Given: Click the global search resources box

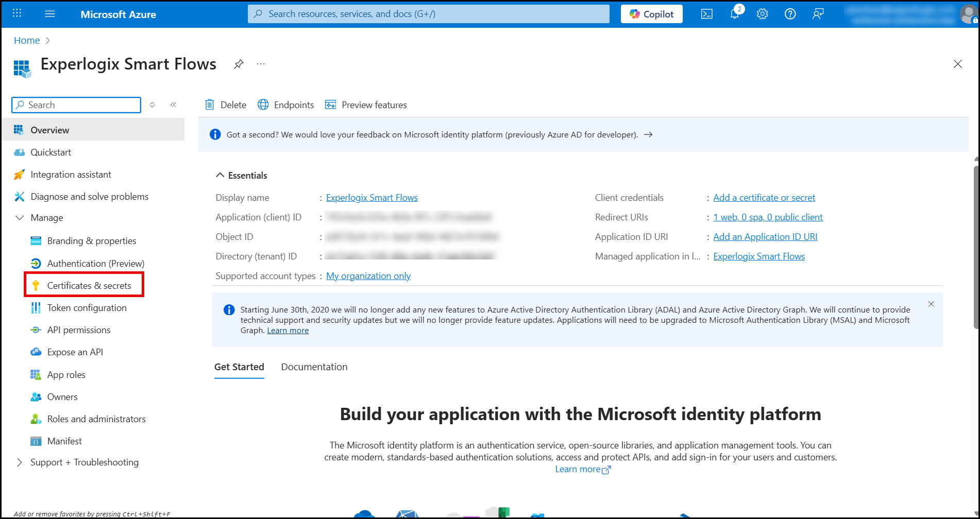Looking at the screenshot, I should pyautogui.click(x=429, y=14).
